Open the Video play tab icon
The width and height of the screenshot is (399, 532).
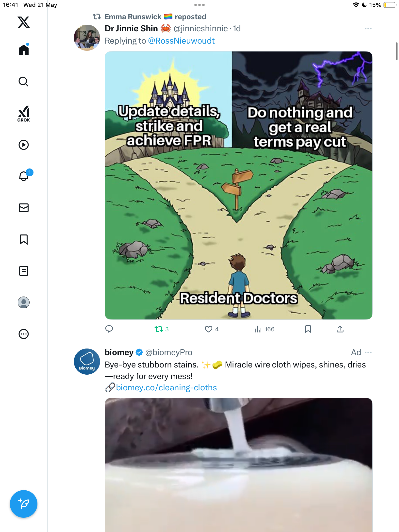(x=24, y=145)
